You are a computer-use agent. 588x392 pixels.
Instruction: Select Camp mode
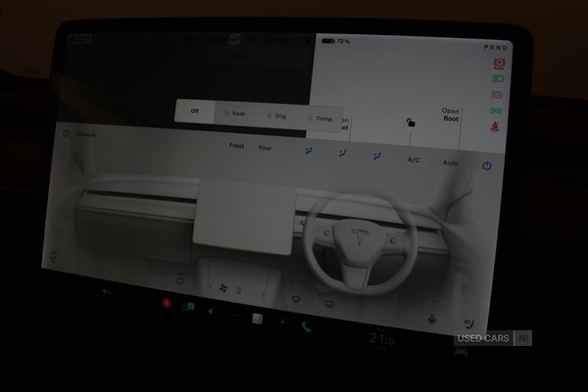[319, 119]
